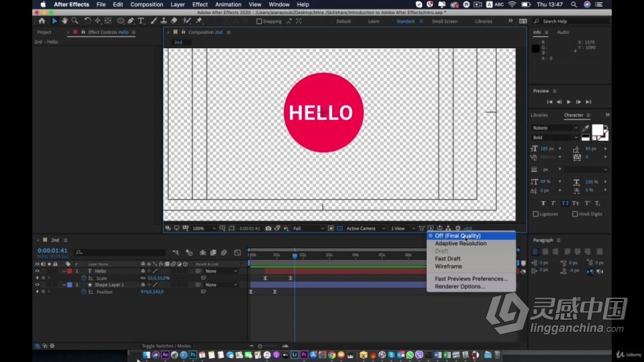Image resolution: width=644 pixels, height=362 pixels.
Task: Open Premiere Pro from the dock
Action: [x=304, y=355]
